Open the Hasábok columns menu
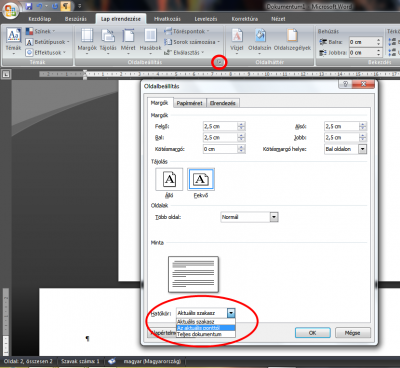The image size is (400, 368). (150, 41)
